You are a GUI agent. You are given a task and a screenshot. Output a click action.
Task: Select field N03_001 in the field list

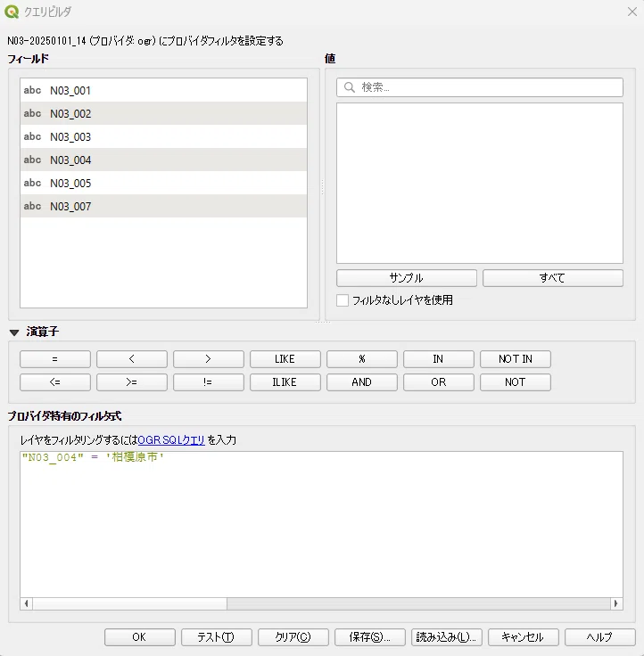click(x=163, y=90)
